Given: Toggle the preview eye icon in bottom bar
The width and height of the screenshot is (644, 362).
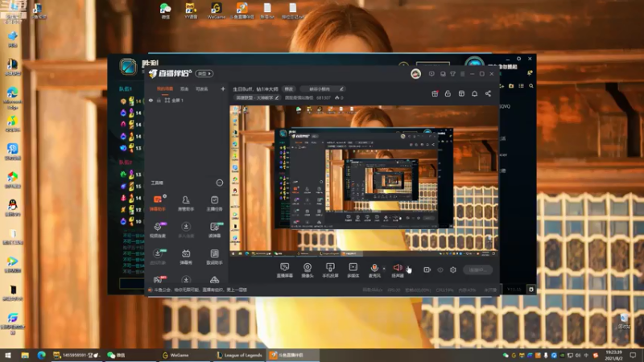Looking at the screenshot, I should click(x=440, y=269).
